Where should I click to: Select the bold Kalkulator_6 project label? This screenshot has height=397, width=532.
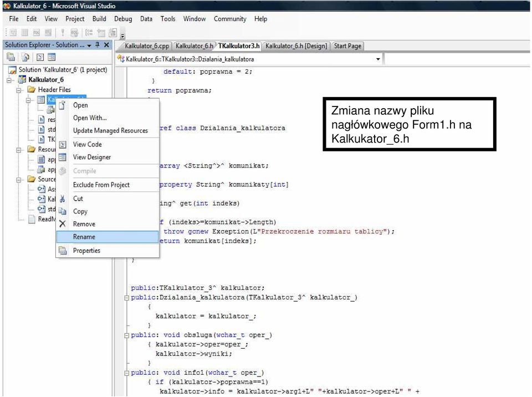point(46,80)
